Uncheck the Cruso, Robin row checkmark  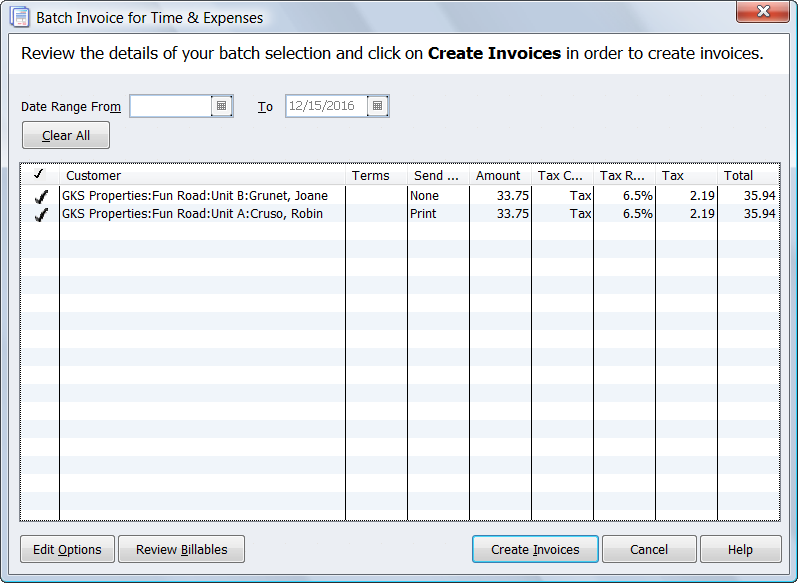(41, 214)
